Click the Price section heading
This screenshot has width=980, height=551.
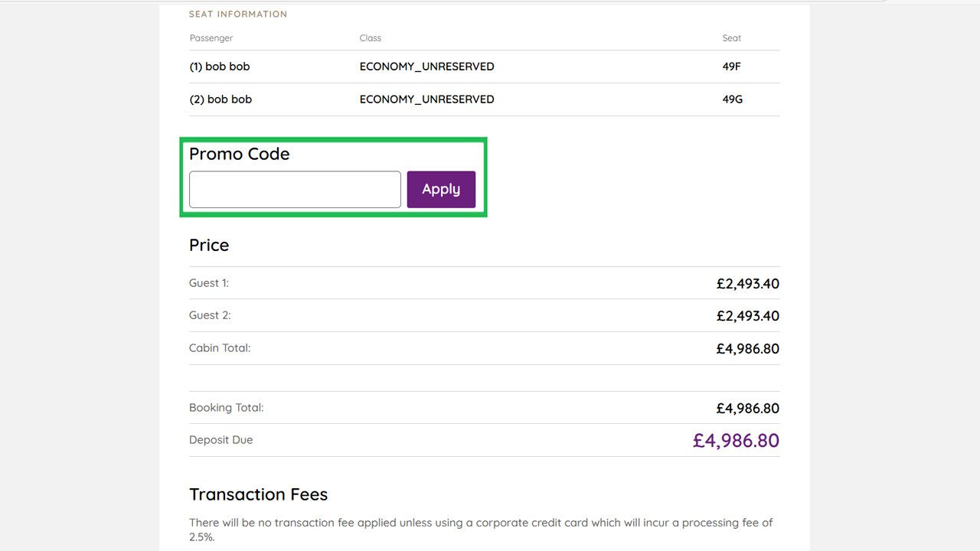pyautogui.click(x=208, y=245)
